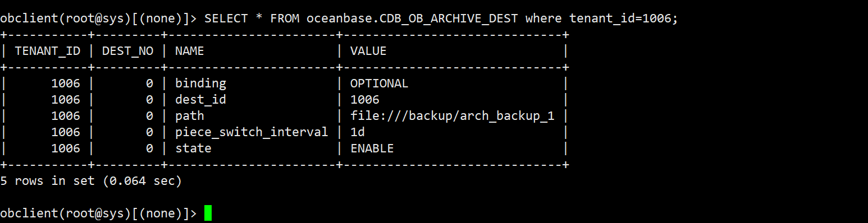
Task: Click the state name cell
Action: coord(193,148)
